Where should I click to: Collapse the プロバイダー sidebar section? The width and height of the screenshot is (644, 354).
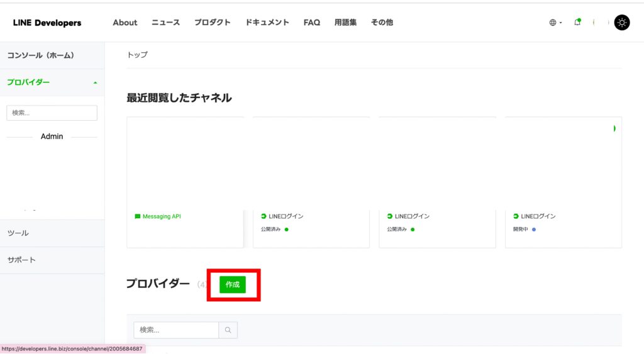(x=52, y=82)
